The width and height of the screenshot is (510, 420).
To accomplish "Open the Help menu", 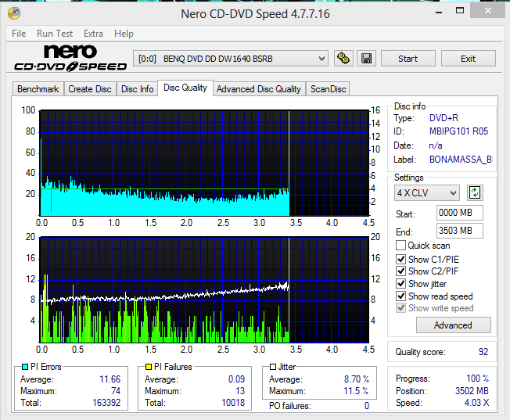I will tap(124, 34).
